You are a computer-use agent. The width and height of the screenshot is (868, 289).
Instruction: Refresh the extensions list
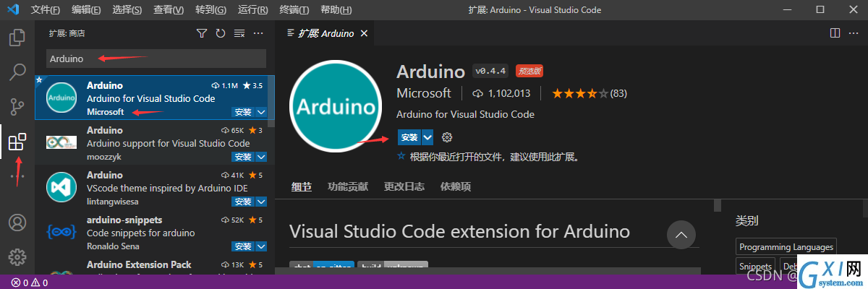221,33
